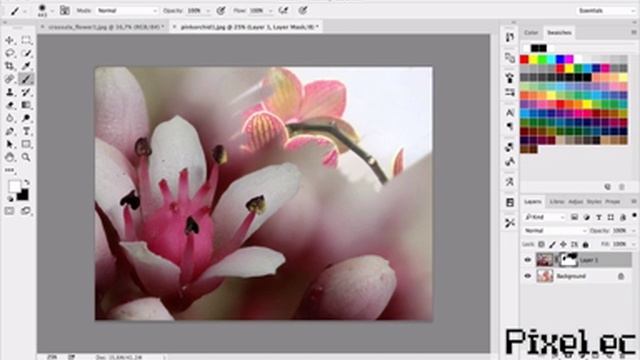Select the Brush tool in toolbox
The image size is (640, 360).
(x=26, y=79)
